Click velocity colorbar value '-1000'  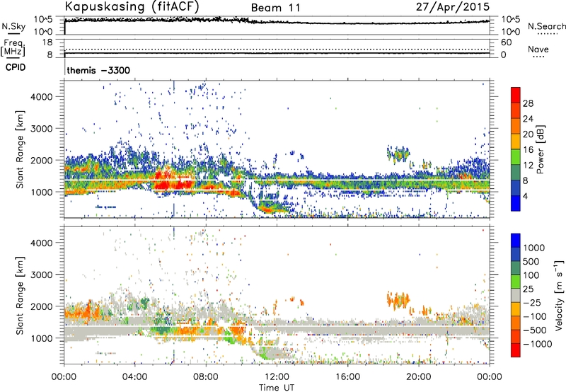[537, 344]
